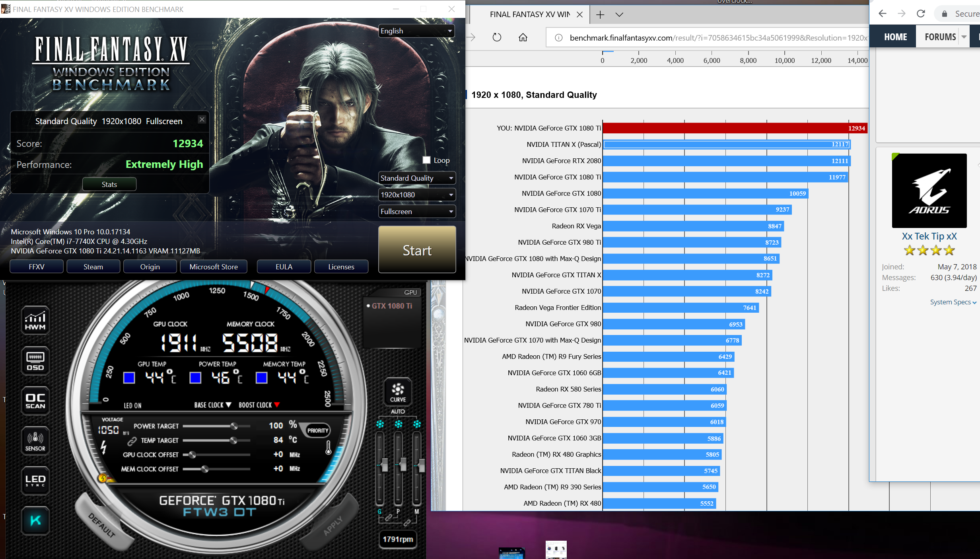
Task: Open the Licenses button
Action: click(341, 267)
